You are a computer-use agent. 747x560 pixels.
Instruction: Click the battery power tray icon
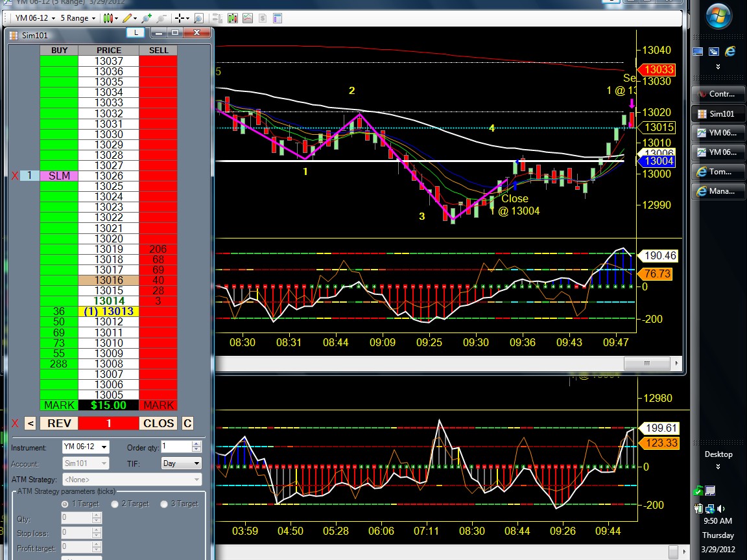(698, 509)
